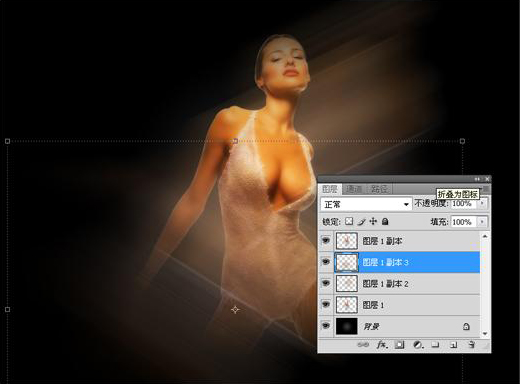Click the lock icon on the 背景 layer
This screenshot has width=520, height=384.
coord(466,326)
